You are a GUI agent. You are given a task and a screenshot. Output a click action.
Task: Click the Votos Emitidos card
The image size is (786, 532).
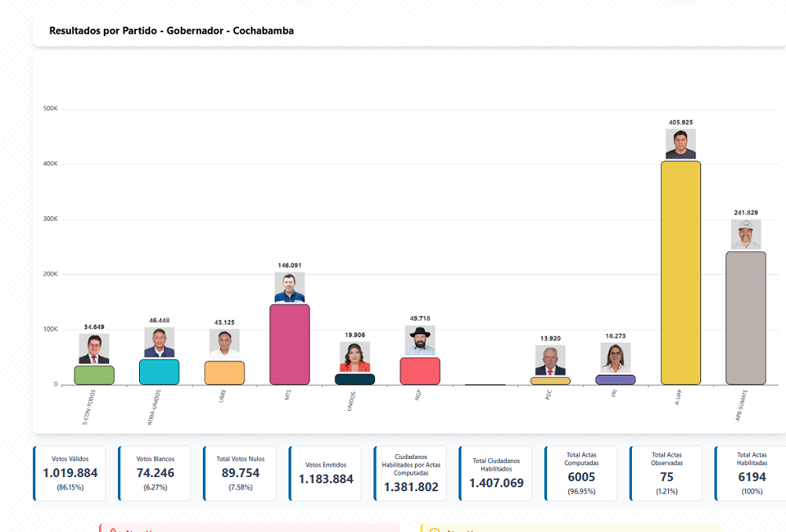click(325, 473)
